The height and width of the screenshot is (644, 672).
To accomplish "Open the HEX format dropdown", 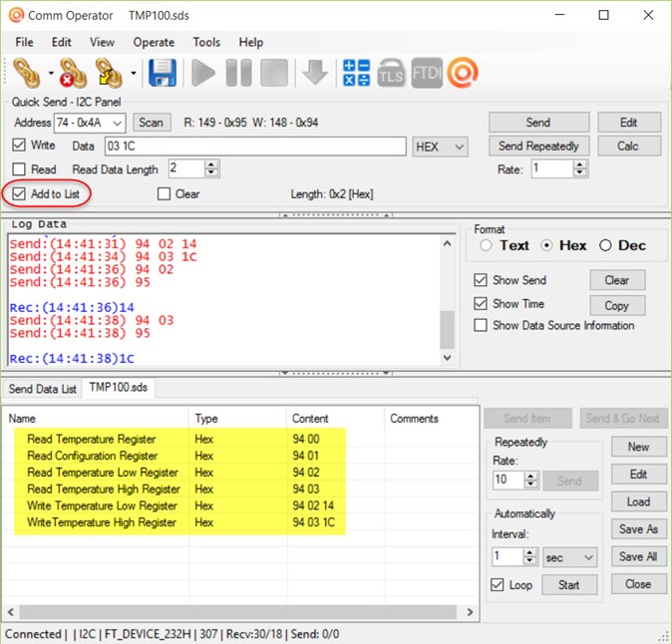I will (x=440, y=147).
